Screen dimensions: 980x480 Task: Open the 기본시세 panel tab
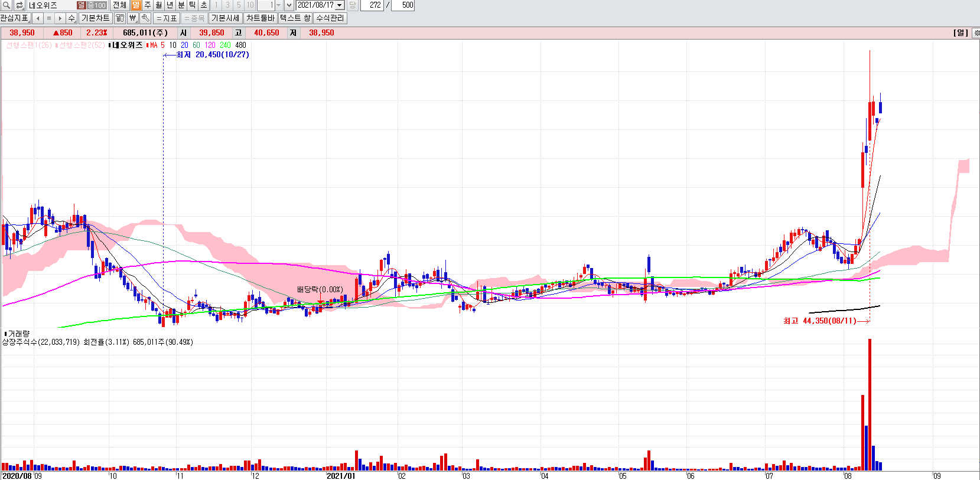(x=226, y=18)
